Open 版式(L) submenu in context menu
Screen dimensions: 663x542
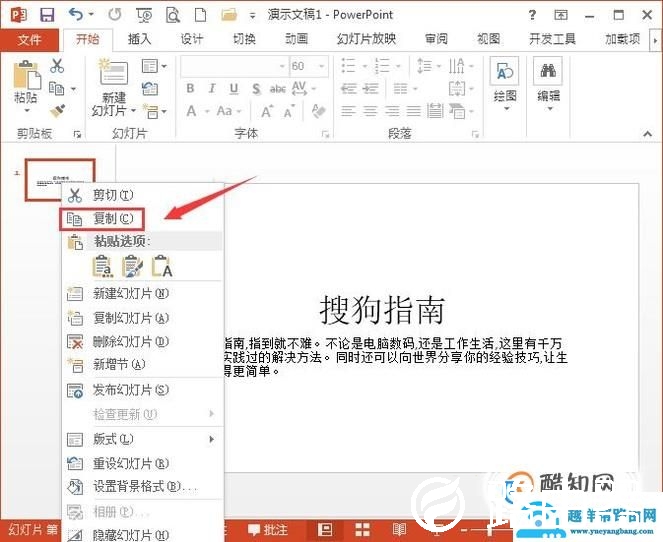pyautogui.click(x=142, y=439)
